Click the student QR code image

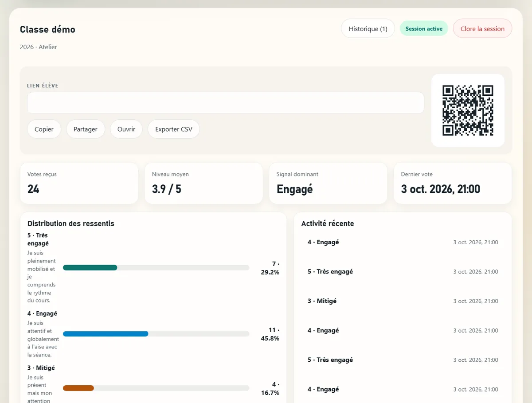468,110
